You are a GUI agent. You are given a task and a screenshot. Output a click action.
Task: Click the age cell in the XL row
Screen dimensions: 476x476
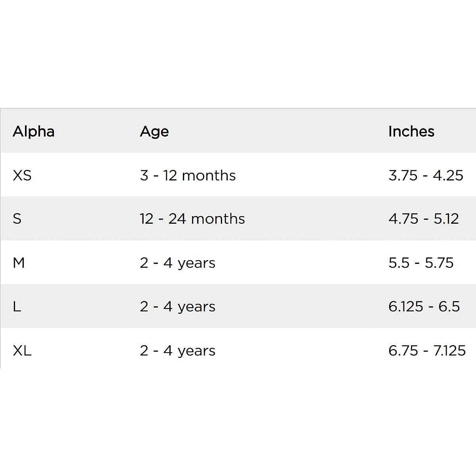coord(177,350)
